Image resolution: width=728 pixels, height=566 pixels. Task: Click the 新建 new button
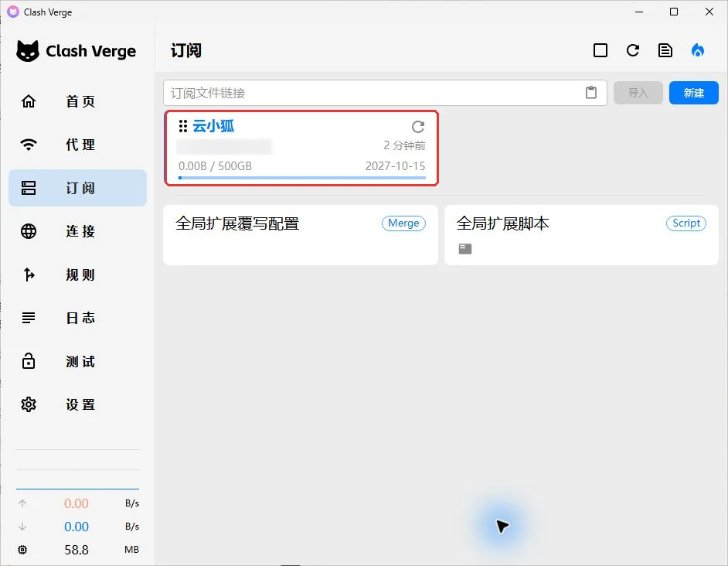(x=694, y=93)
